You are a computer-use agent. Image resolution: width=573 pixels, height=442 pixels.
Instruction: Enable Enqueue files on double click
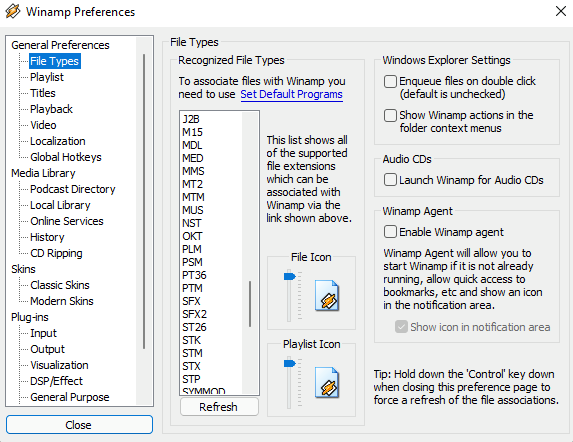coord(390,81)
